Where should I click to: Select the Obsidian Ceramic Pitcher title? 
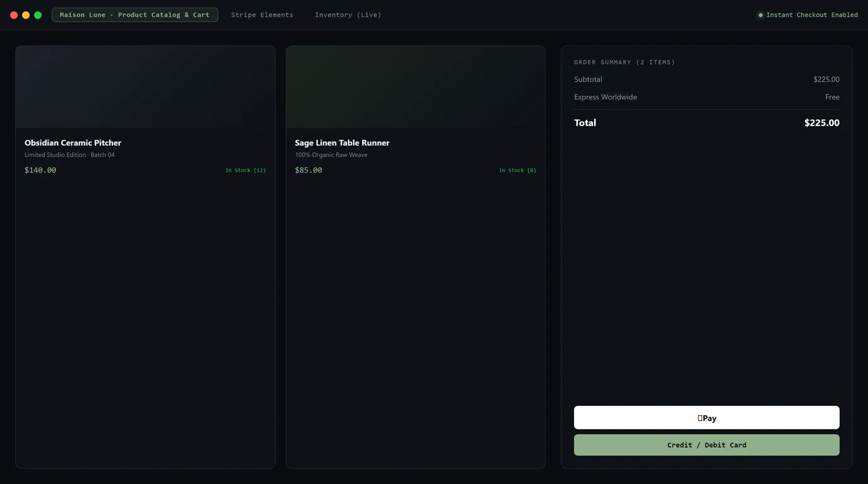point(73,143)
